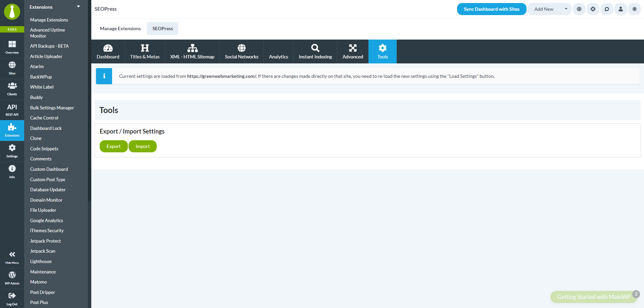Open Bulk Settings Manager
This screenshot has height=308, width=644.
click(52, 108)
